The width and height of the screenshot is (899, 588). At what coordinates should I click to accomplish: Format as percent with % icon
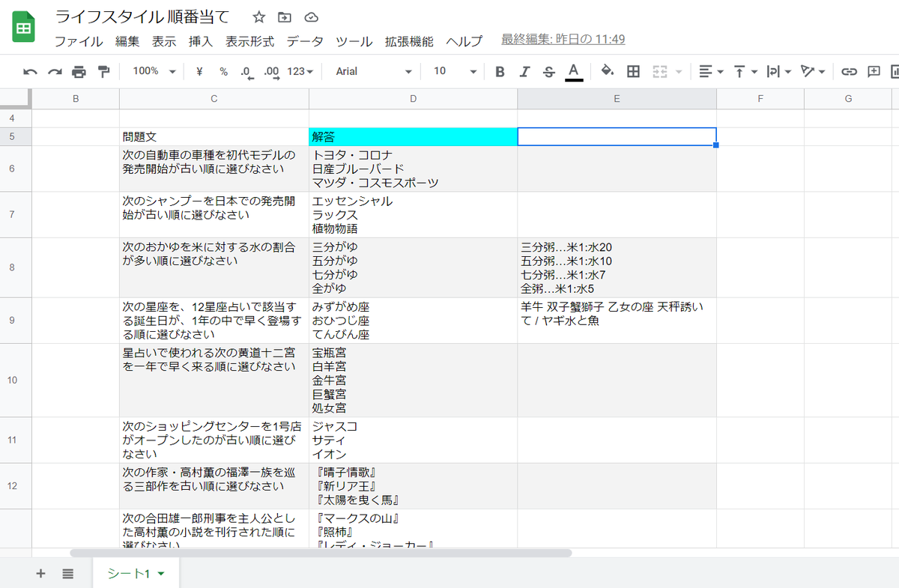[x=223, y=71]
